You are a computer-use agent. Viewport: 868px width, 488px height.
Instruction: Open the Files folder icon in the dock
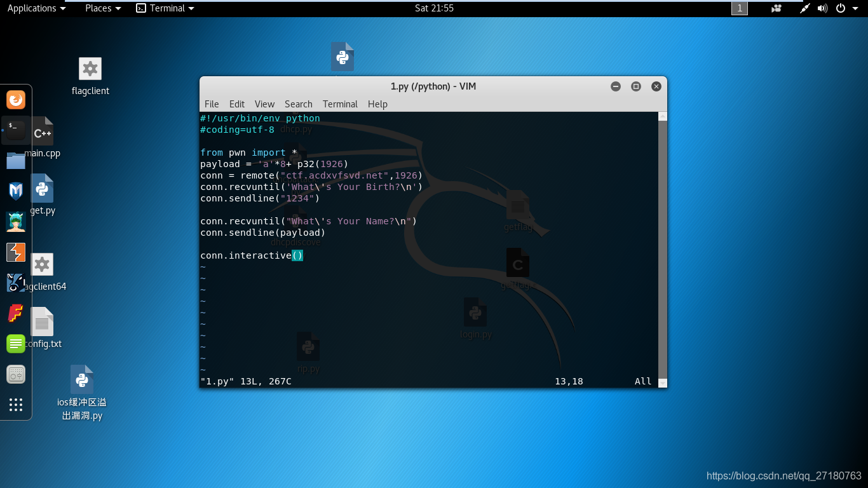click(16, 160)
